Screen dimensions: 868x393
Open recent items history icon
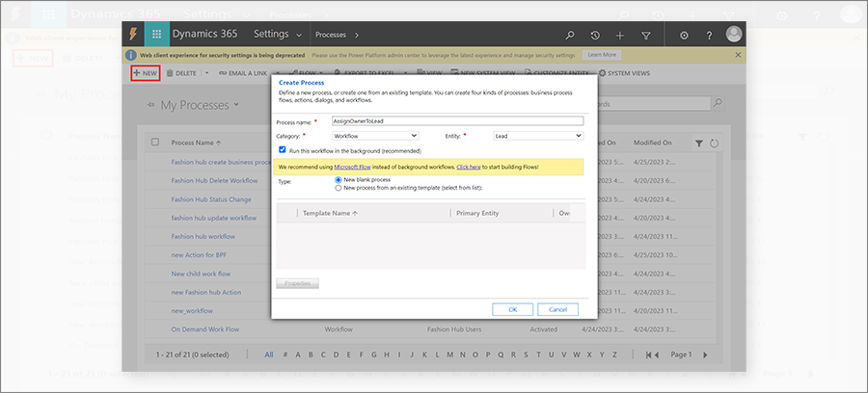click(595, 35)
